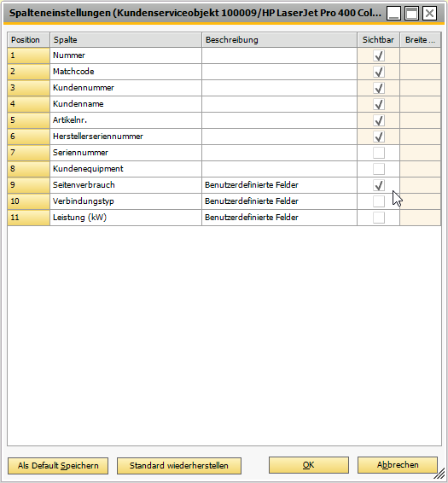Click the window resize grip corner
Image resolution: width=448 pixels, height=483 pixels.
coord(440,474)
